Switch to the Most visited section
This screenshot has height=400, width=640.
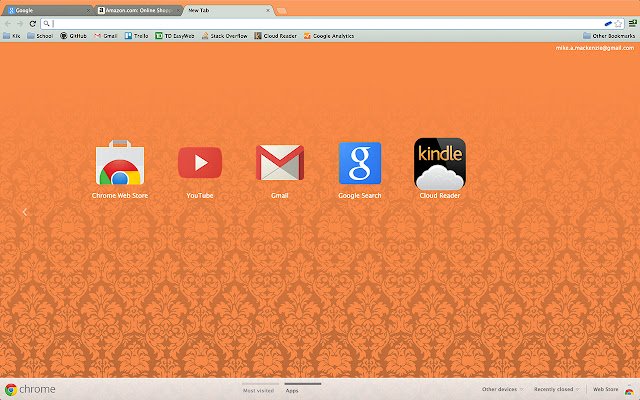258,391
